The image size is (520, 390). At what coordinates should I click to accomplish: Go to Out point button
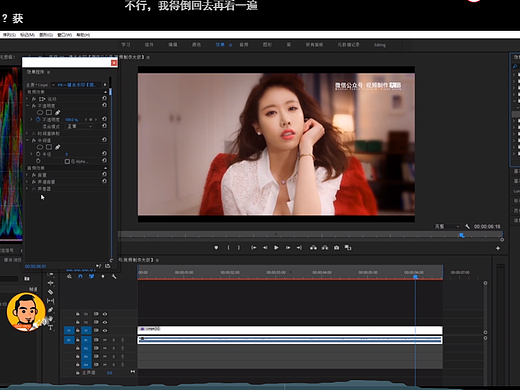click(299, 248)
